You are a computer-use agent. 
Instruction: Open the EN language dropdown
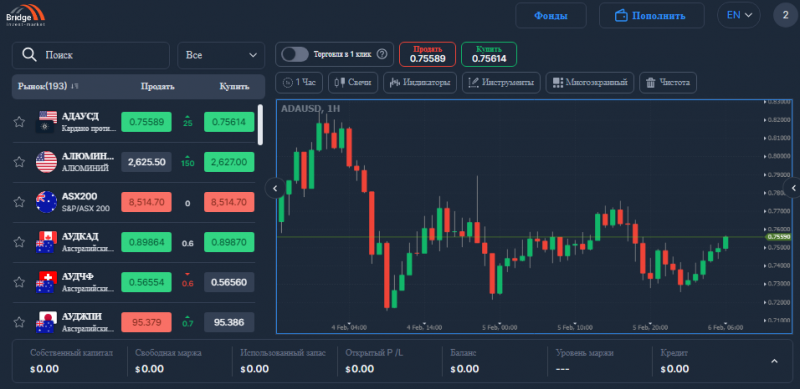click(x=739, y=15)
